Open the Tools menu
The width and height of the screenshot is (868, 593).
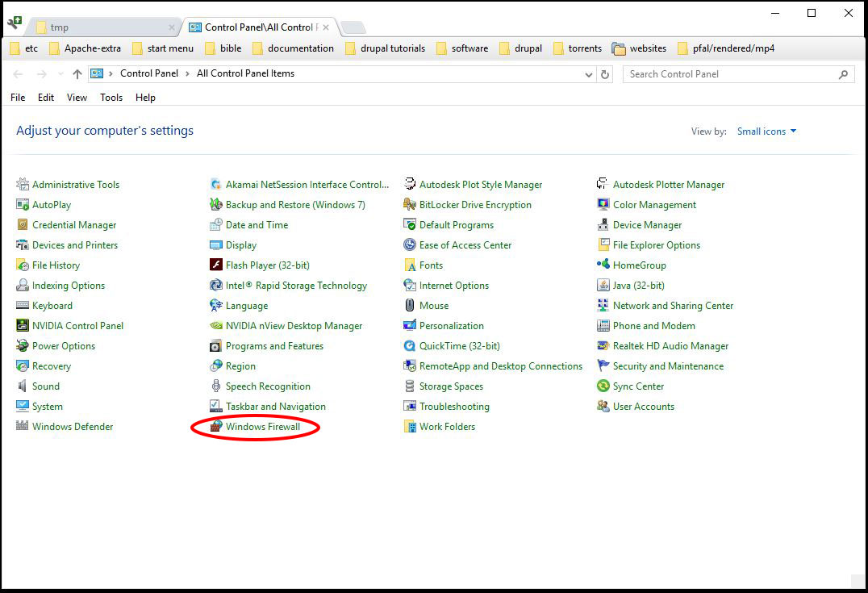tap(111, 98)
